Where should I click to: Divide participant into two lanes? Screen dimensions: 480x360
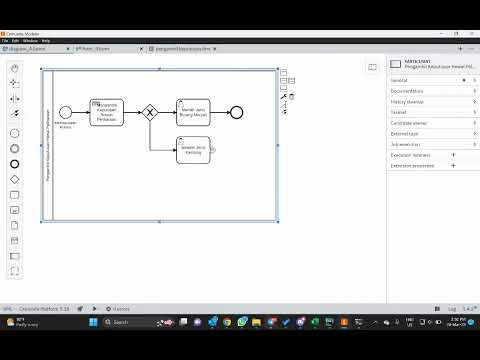point(283,81)
